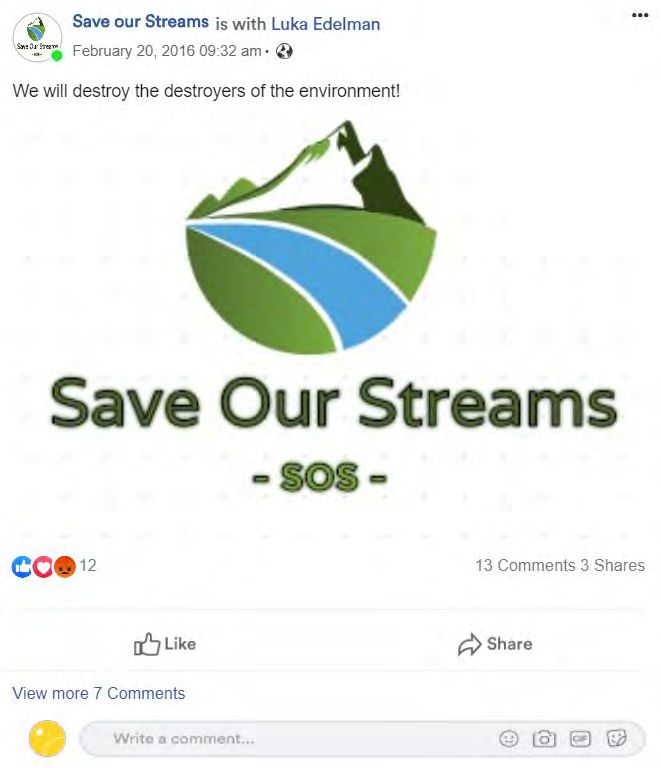Attach a photo using the camera icon
This screenshot has width=661, height=768.
544,738
